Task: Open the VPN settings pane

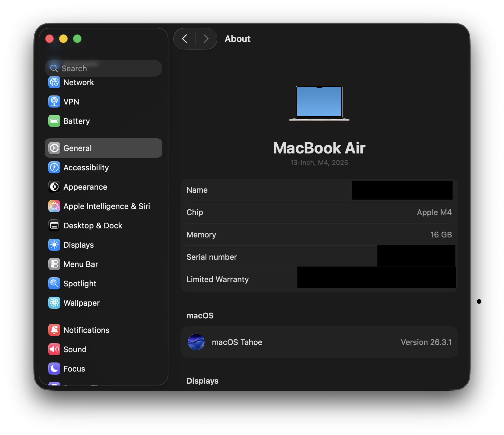Action: click(104, 101)
